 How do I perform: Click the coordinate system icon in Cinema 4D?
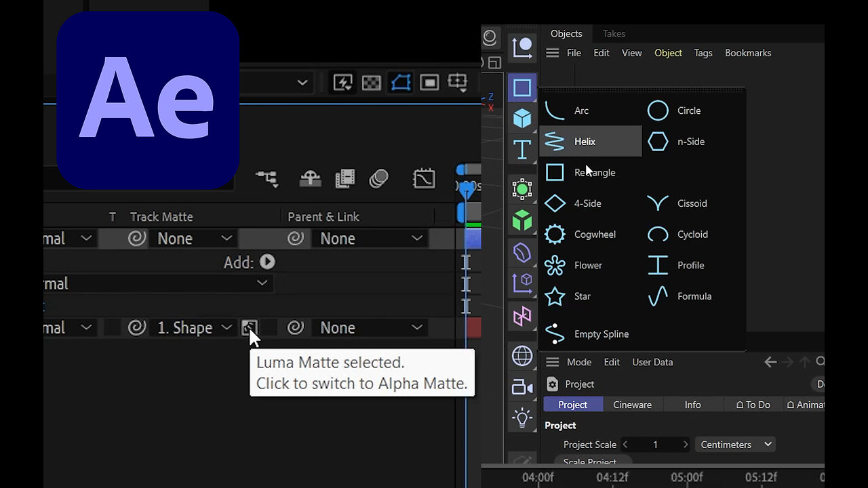pyautogui.click(x=522, y=47)
